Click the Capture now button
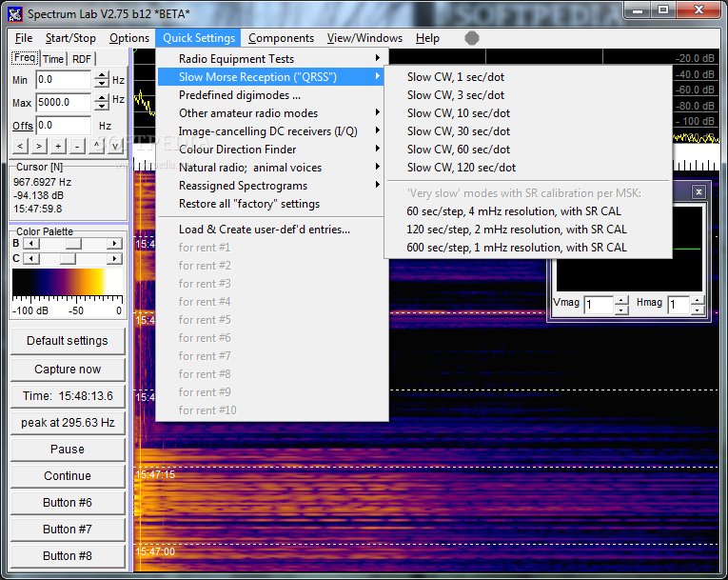Screen dimensions: 728x580 (x=68, y=369)
